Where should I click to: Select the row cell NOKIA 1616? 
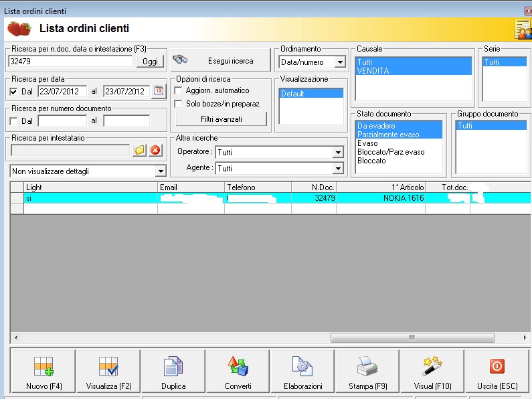pyautogui.click(x=381, y=197)
